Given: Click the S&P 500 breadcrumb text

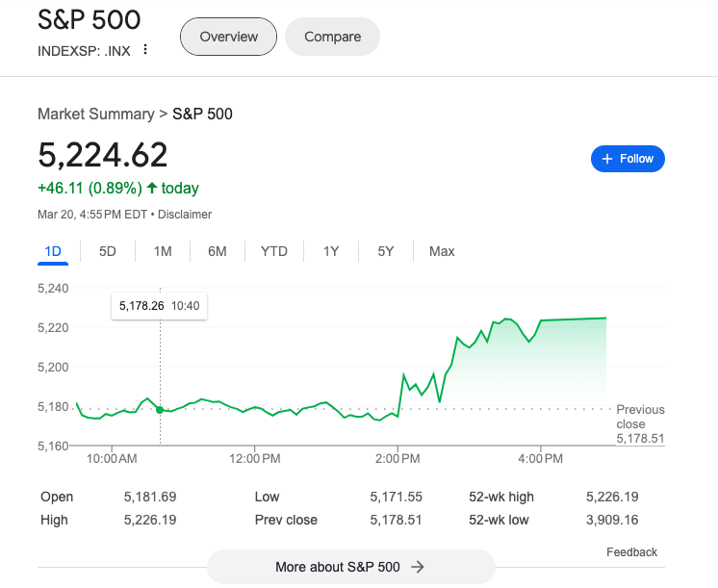Looking at the screenshot, I should [202, 114].
